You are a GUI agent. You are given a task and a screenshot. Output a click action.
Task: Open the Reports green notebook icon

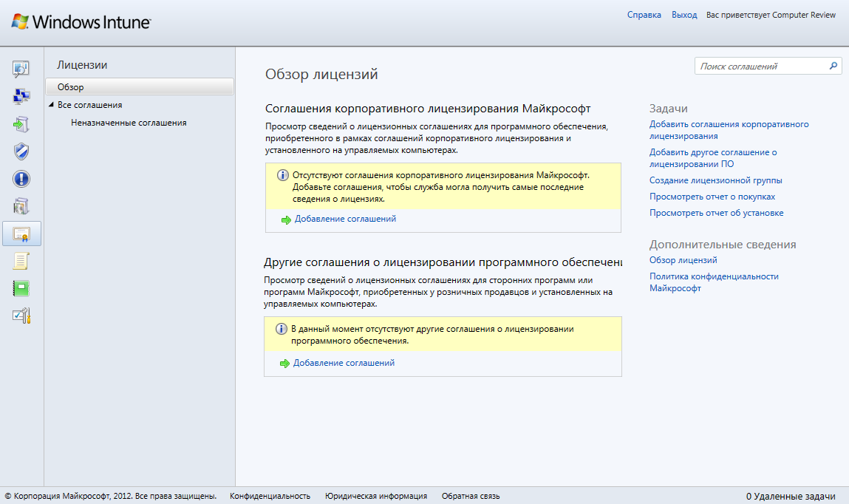(21, 288)
